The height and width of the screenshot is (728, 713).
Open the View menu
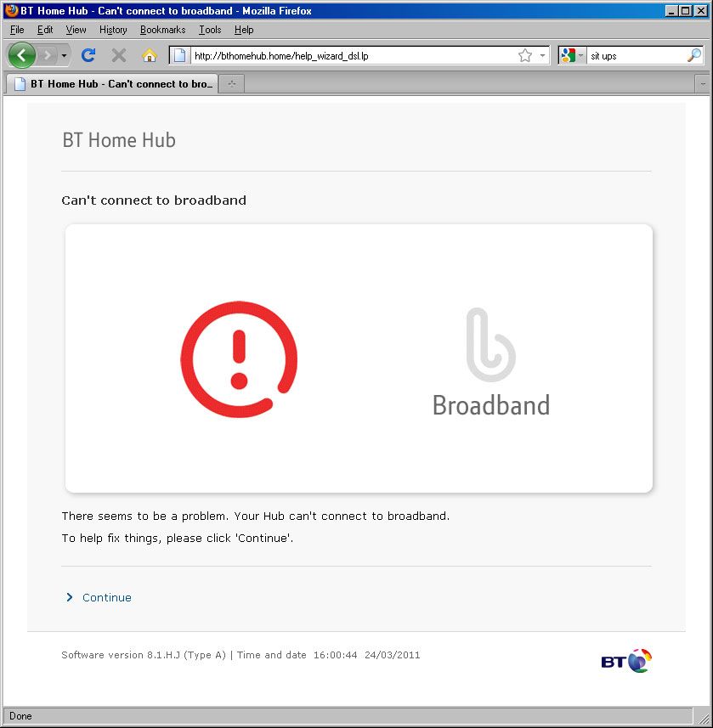click(76, 30)
